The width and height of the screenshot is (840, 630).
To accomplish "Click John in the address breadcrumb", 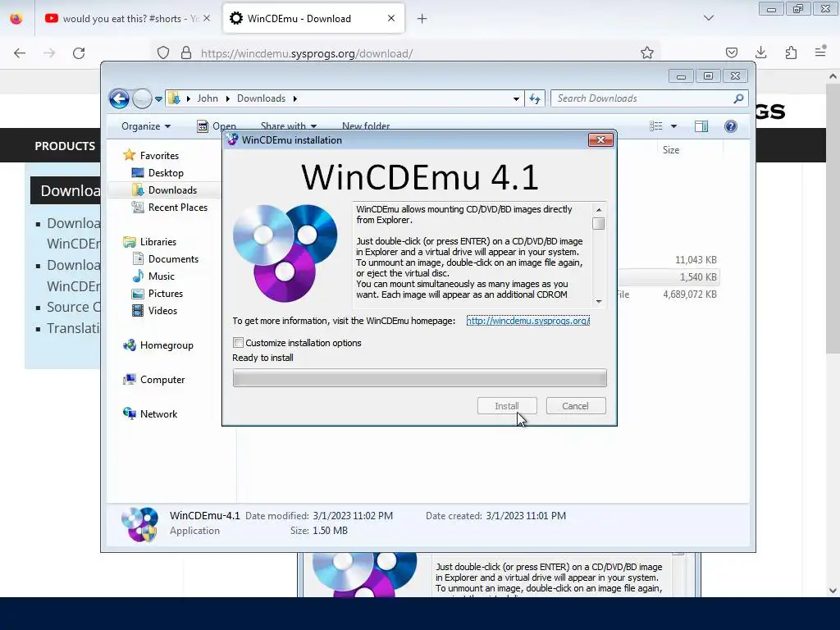I will [208, 98].
